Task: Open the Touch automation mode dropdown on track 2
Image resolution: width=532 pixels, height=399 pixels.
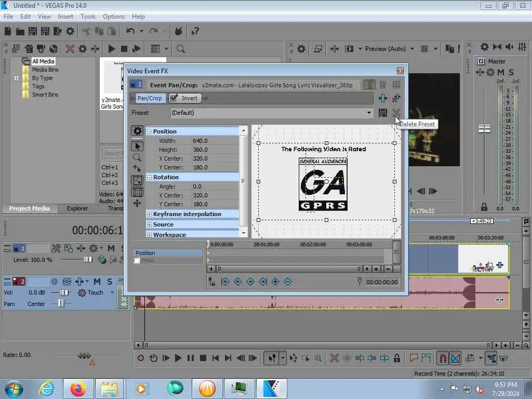Action: tap(112, 293)
